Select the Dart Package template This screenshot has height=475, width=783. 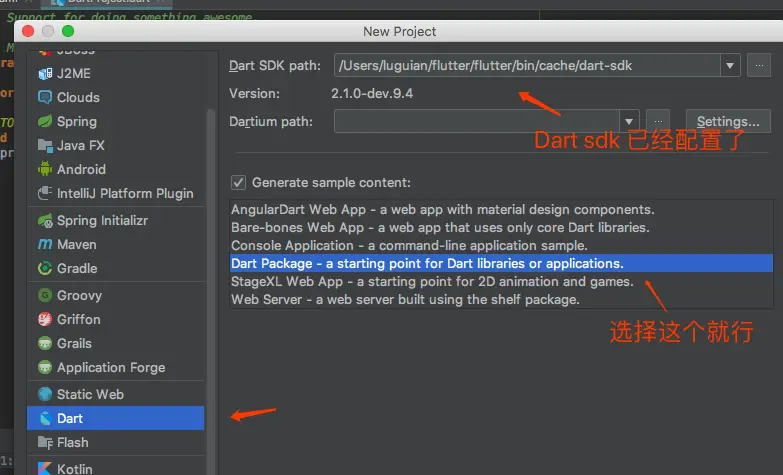coord(501,263)
